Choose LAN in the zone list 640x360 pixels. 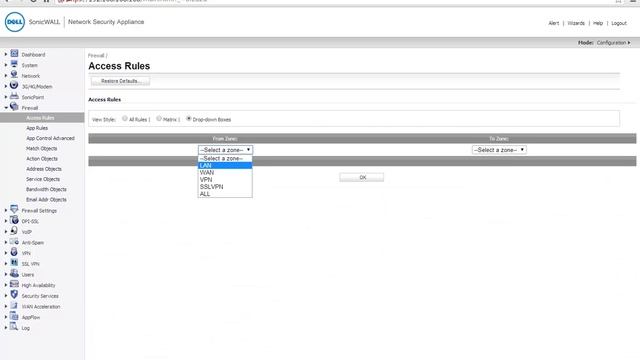pyautogui.click(x=225, y=165)
